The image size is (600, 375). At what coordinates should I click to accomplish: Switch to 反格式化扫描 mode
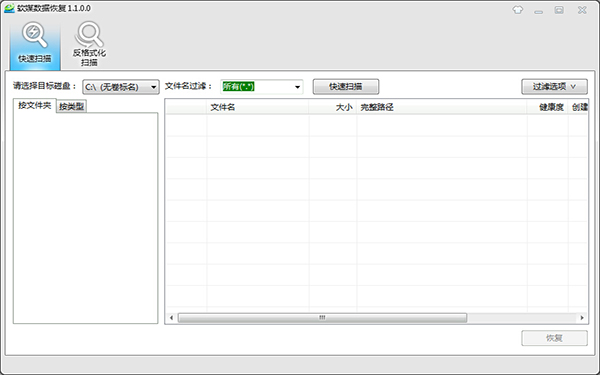(89, 44)
